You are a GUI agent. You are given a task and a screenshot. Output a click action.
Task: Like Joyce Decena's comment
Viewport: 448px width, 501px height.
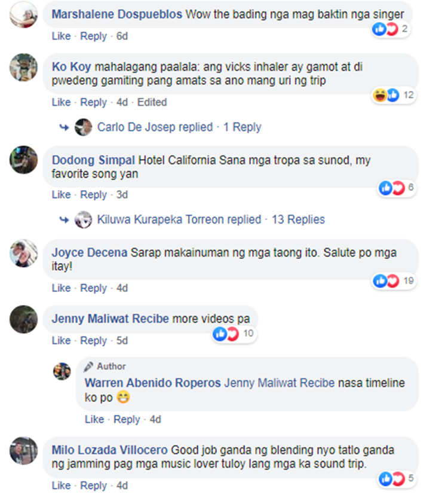tap(61, 288)
